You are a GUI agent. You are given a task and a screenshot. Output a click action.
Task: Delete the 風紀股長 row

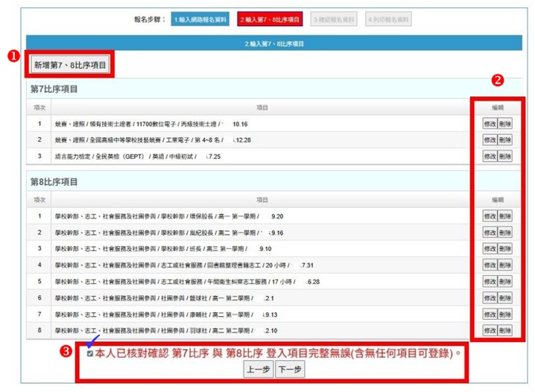click(504, 232)
